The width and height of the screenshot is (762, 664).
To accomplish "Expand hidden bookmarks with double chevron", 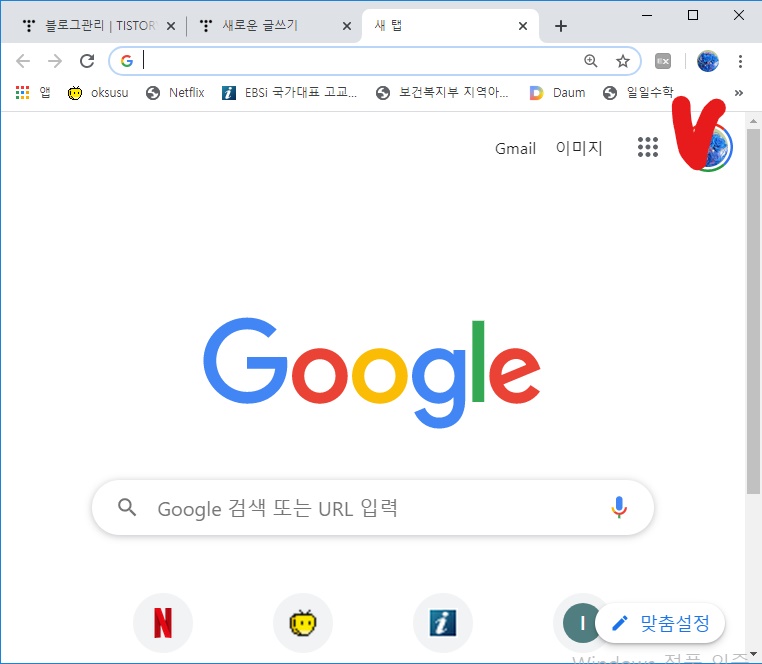I will pyautogui.click(x=739, y=93).
